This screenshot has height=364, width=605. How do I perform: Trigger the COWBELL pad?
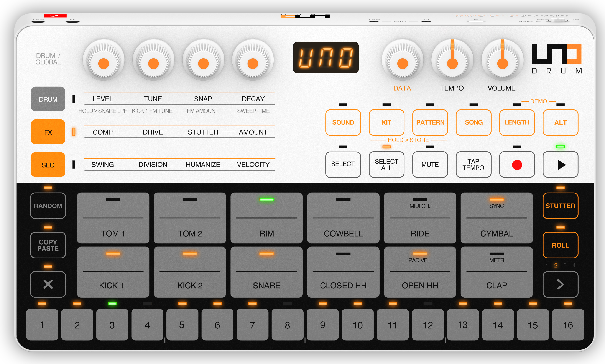coord(343,218)
